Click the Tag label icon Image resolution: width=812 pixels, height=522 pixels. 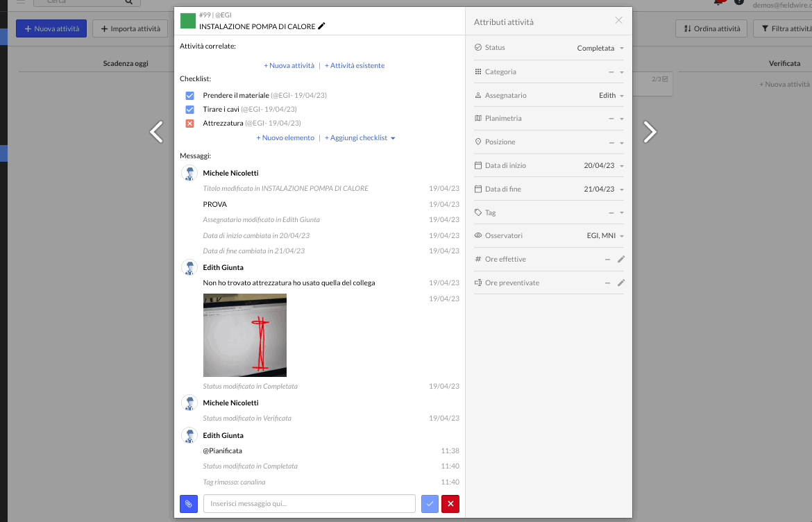(478, 212)
